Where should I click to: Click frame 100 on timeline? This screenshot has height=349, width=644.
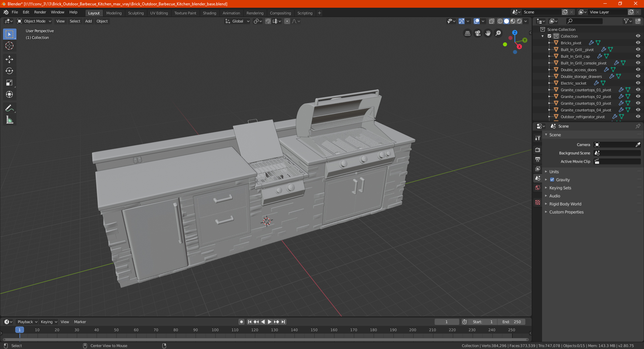point(215,330)
